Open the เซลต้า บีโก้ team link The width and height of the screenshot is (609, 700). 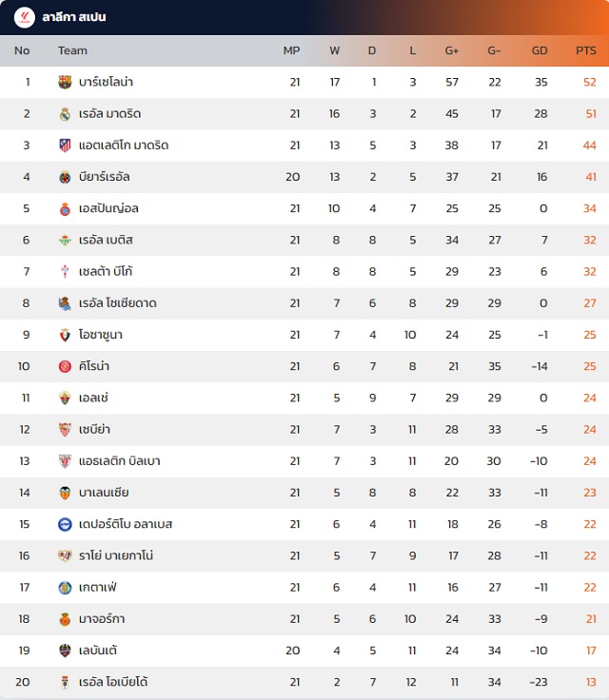tap(107, 272)
